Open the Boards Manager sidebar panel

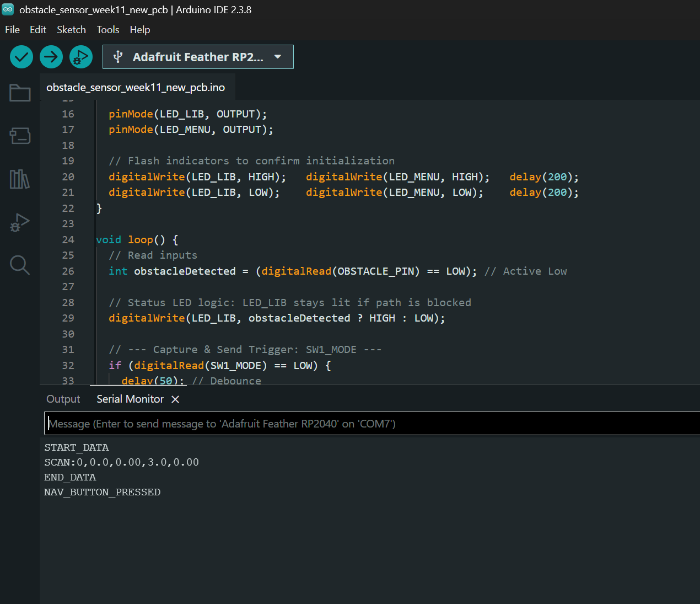pyautogui.click(x=20, y=136)
